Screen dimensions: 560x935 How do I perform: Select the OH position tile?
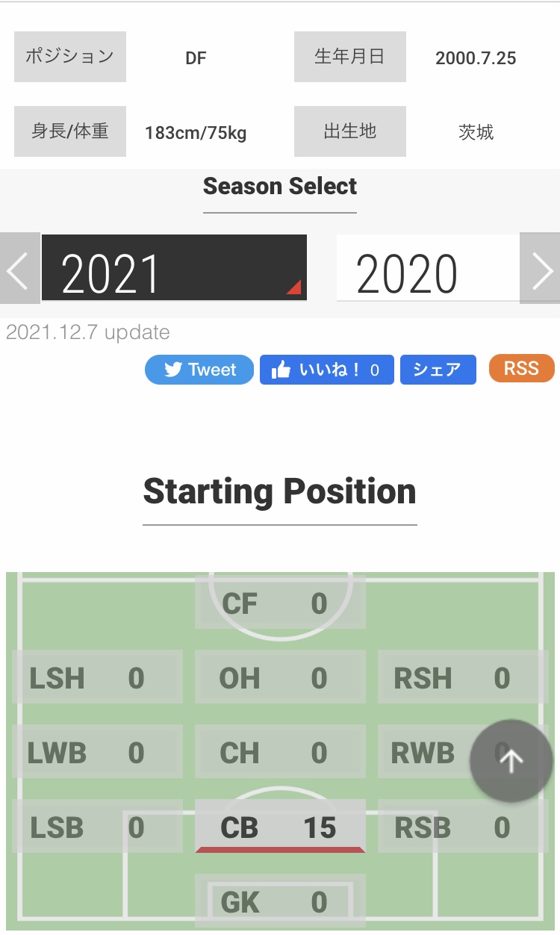[x=280, y=677]
